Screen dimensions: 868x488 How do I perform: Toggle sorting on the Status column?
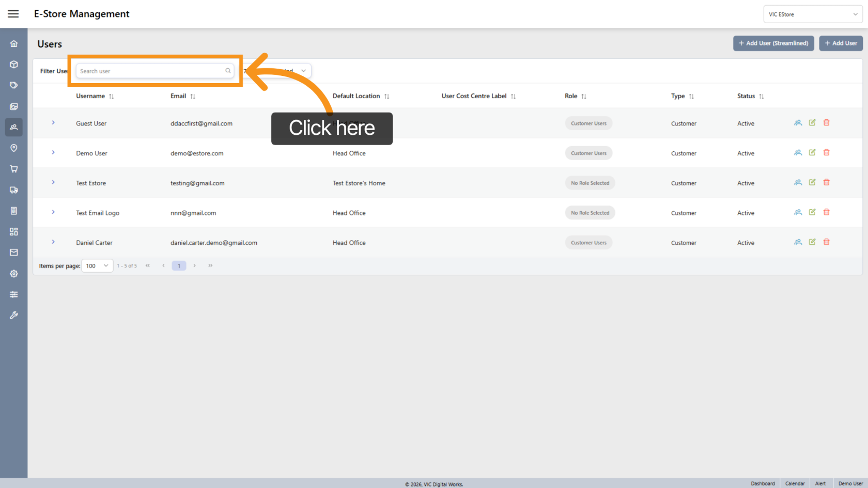click(x=763, y=96)
